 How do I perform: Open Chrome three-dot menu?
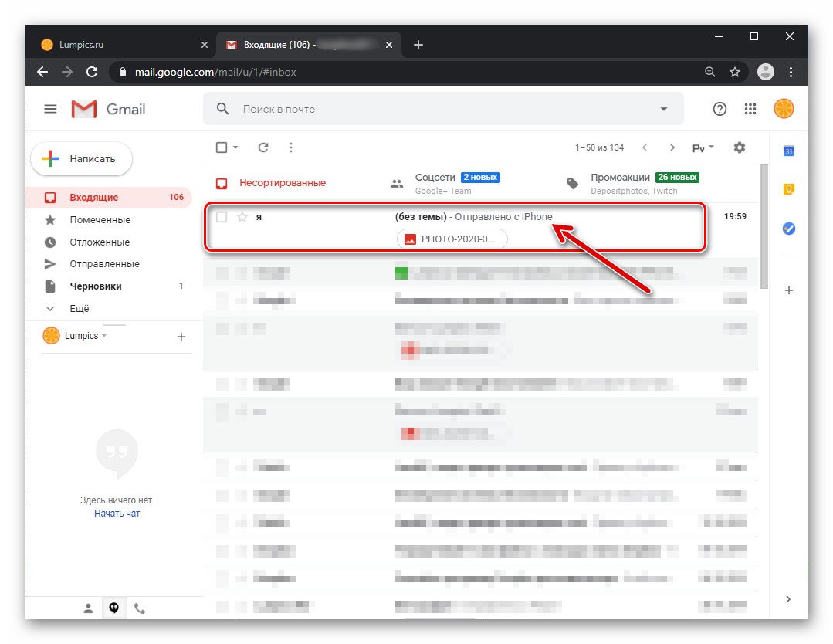click(791, 72)
